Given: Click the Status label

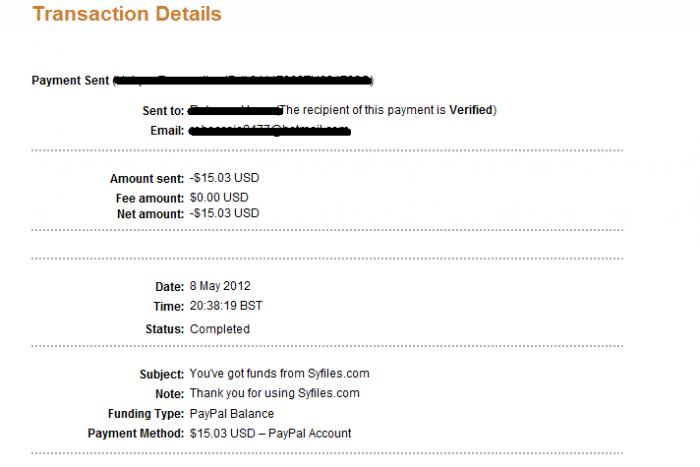Looking at the screenshot, I should pyautogui.click(x=165, y=329).
